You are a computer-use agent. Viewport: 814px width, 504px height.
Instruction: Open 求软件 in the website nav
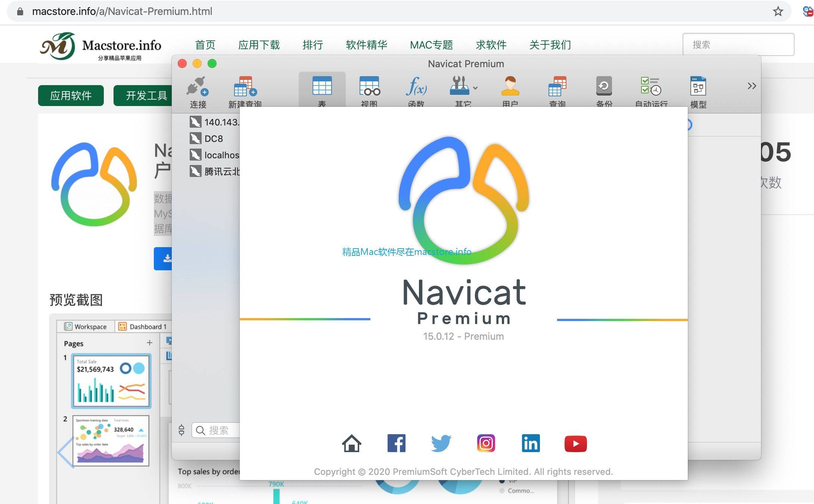coord(491,45)
